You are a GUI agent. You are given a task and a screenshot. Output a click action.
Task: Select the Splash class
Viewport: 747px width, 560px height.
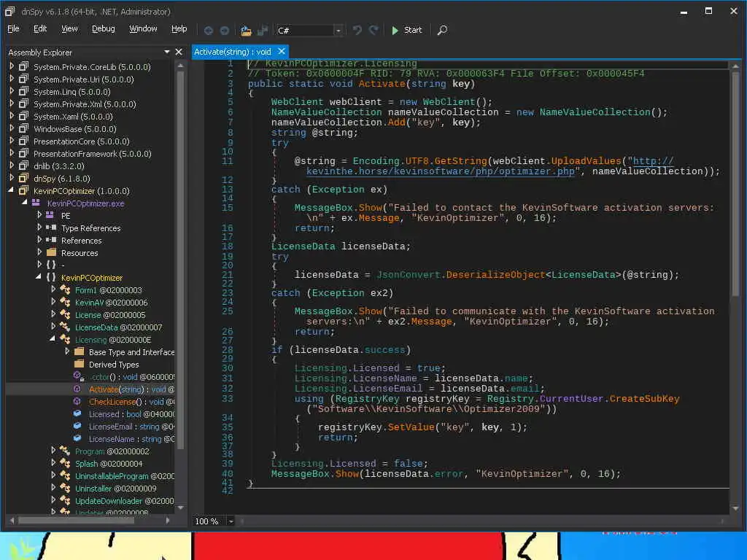(x=109, y=463)
